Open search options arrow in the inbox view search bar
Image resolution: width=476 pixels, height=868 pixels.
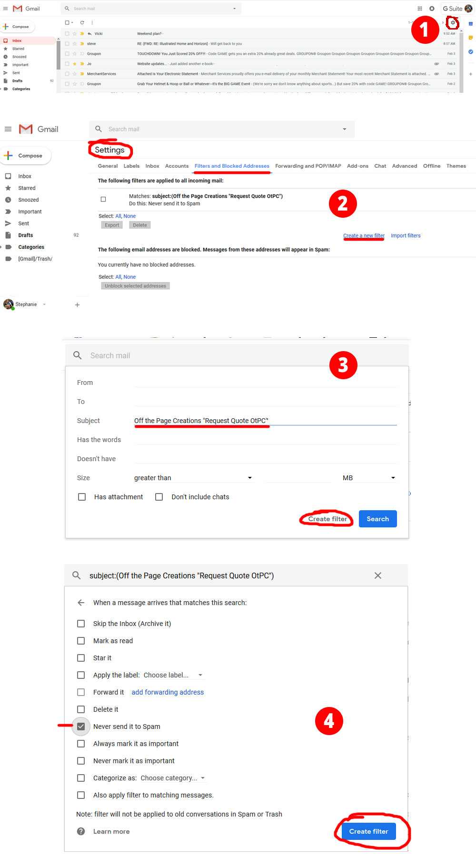[x=234, y=9]
